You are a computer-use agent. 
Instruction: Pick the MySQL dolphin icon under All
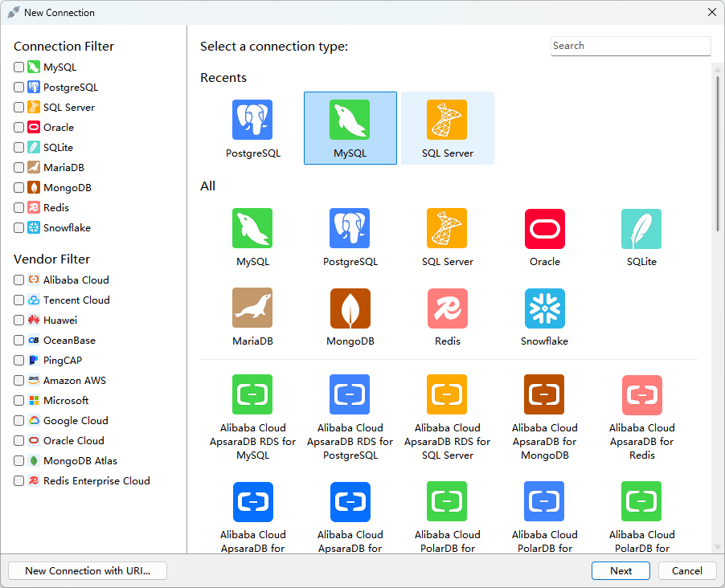tap(252, 228)
